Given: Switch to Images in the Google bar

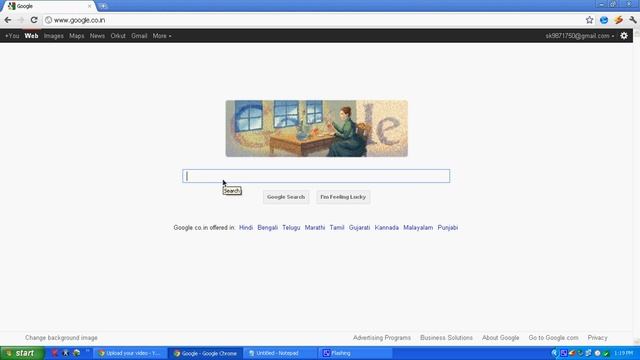Looking at the screenshot, I should click(x=53, y=36).
